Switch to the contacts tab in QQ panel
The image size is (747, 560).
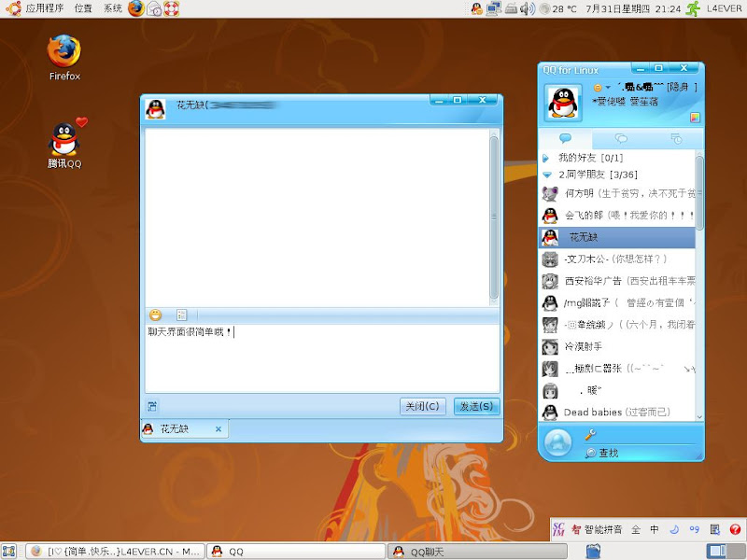[x=566, y=138]
